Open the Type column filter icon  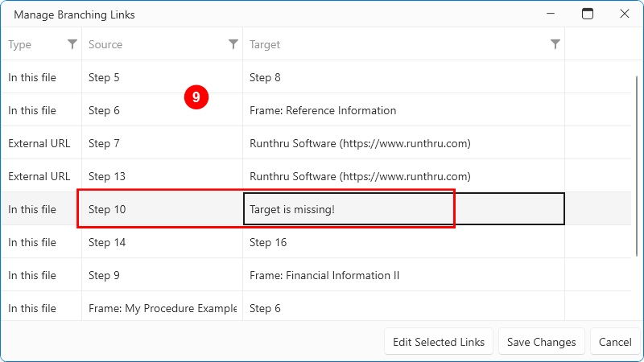[x=72, y=44]
